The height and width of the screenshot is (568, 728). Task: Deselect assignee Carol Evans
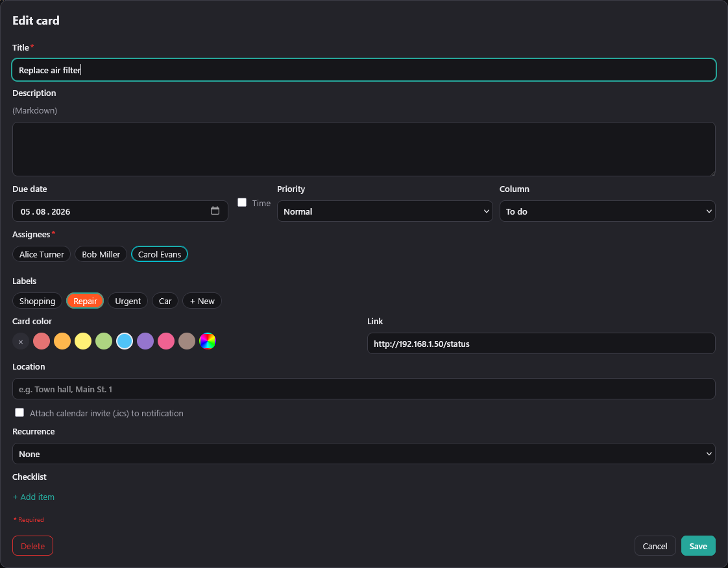click(159, 254)
